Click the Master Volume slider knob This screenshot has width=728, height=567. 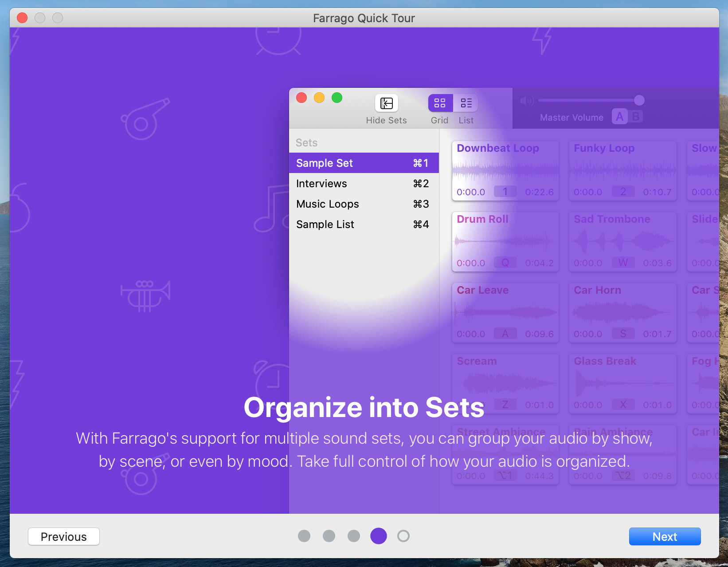639,100
